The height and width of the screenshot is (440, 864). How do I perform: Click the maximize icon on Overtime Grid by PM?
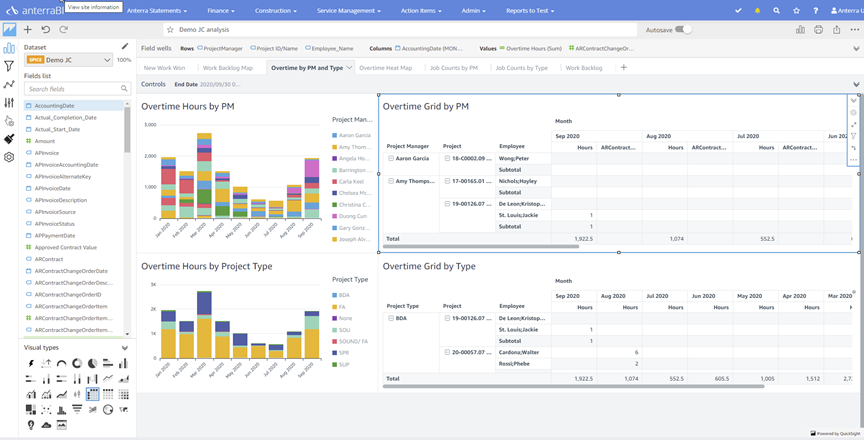click(x=854, y=124)
